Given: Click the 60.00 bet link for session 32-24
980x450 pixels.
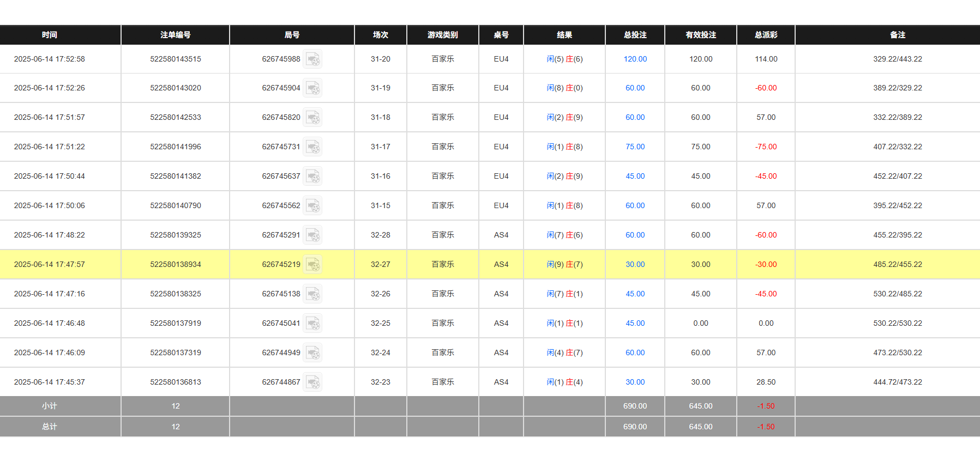Looking at the screenshot, I should coord(635,353).
